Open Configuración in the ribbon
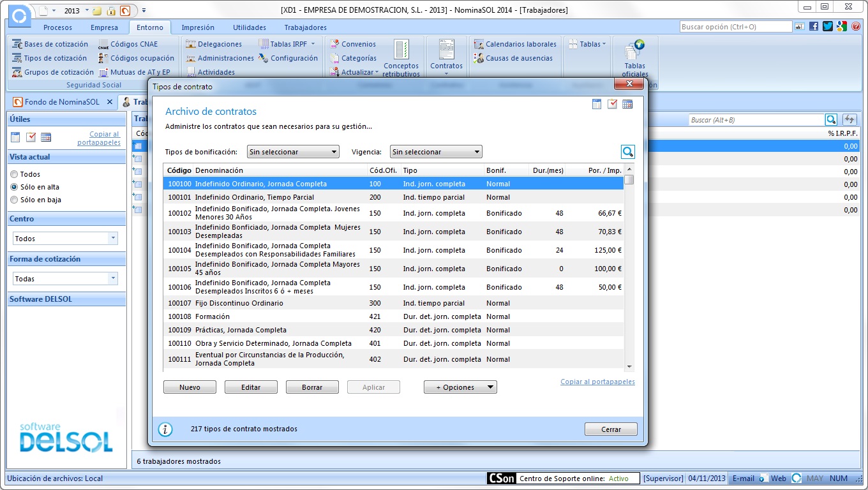Screen dimensions: 868x490 pos(288,58)
